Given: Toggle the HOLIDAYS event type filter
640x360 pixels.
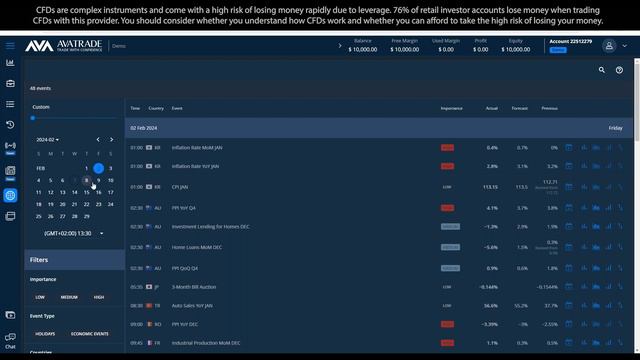Looking at the screenshot, I should pyautogui.click(x=45, y=334).
